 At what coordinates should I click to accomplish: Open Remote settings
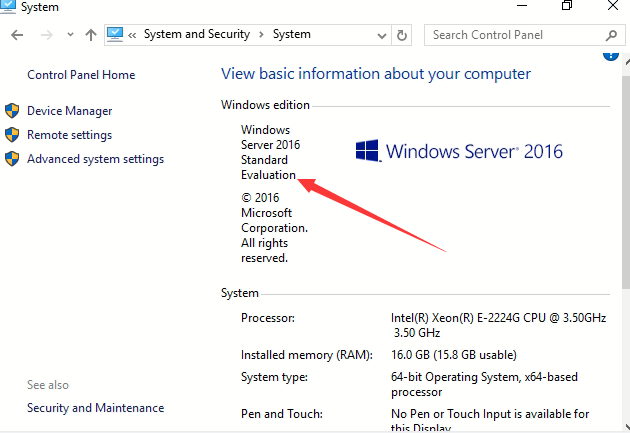70,135
